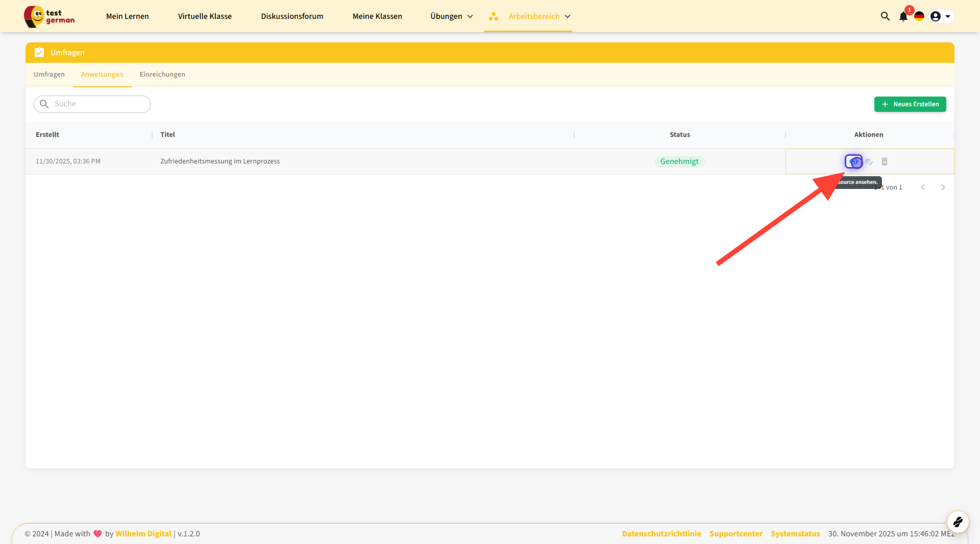Switch to the Einreichungen tab
The width and height of the screenshot is (980, 544).
tap(162, 75)
